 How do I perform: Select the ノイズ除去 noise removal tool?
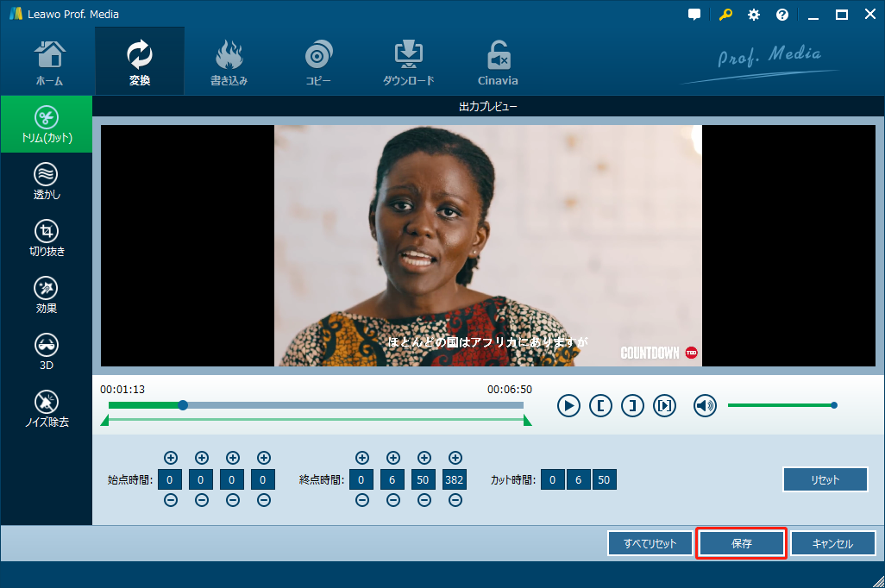(46, 409)
